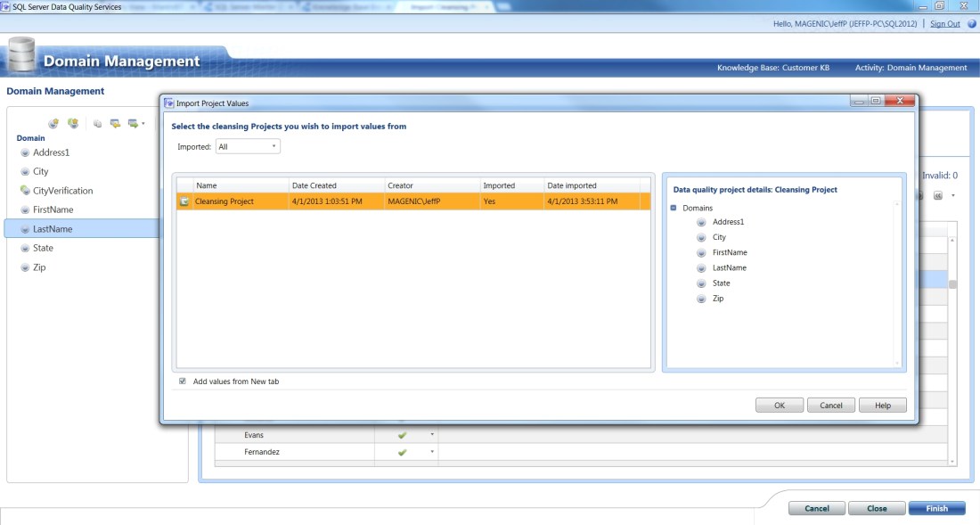Click the Create a domain star icon
This screenshot has height=525, width=980.
(52, 123)
